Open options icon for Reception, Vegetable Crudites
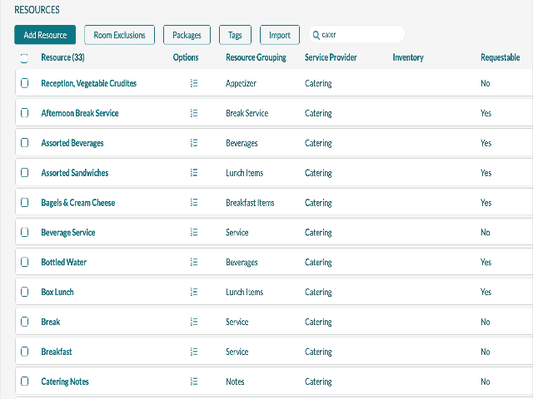 pyautogui.click(x=194, y=83)
